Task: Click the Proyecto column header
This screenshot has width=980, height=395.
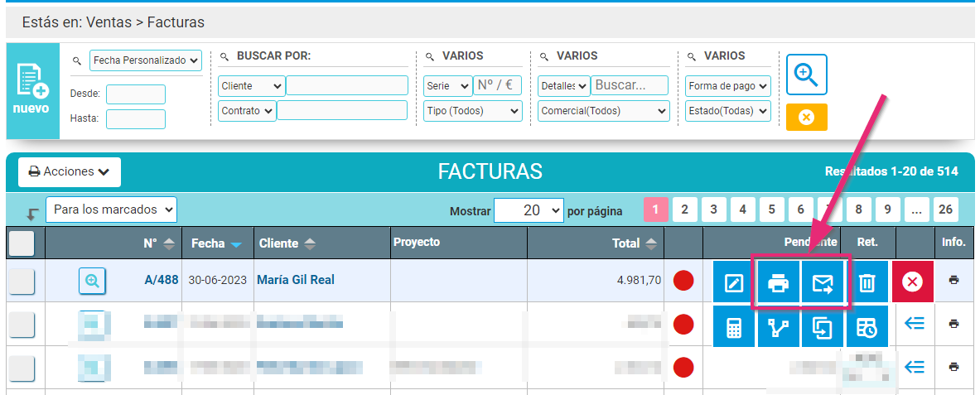Action: [x=417, y=242]
